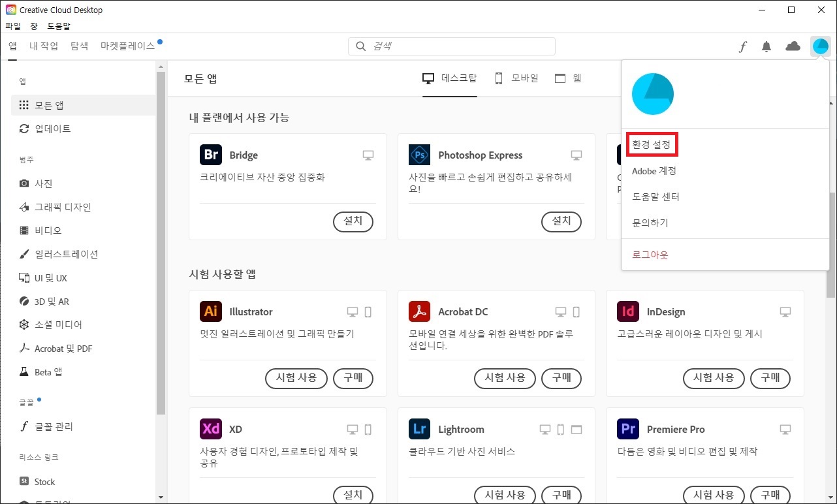
Task: Select the 소셜 미디어 category
Action: pos(84,324)
